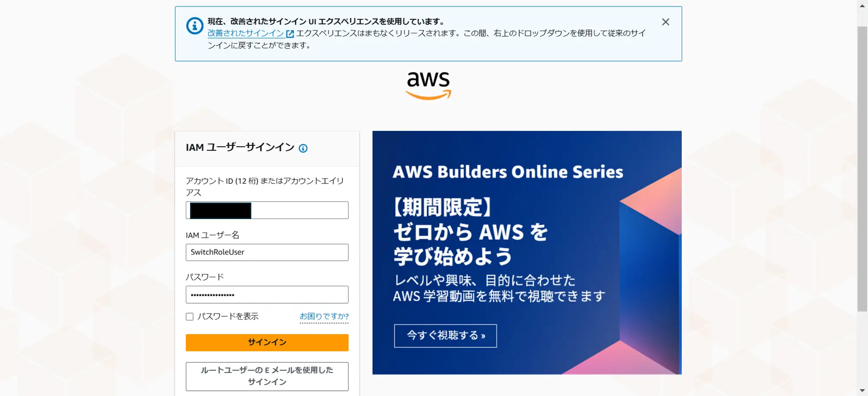Viewport: 868px width, 396px height.
Task: Click the vertical scrollbar thumb
Action: (862, 169)
